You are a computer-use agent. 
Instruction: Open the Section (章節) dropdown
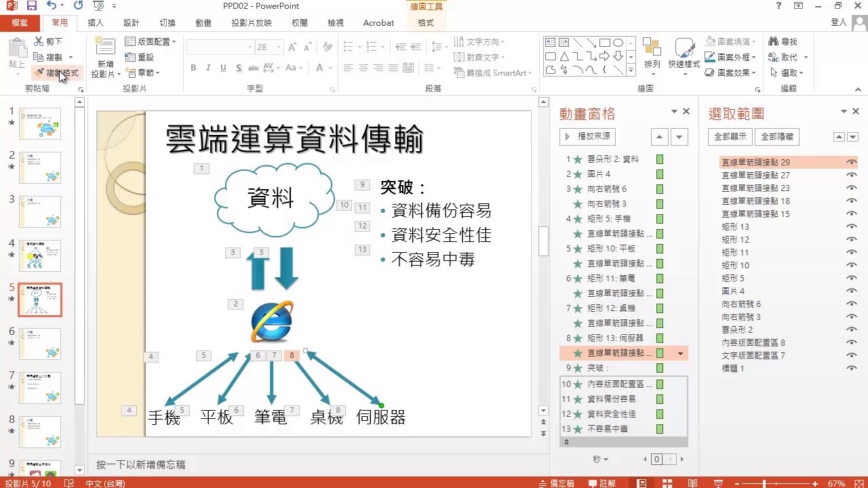click(142, 73)
